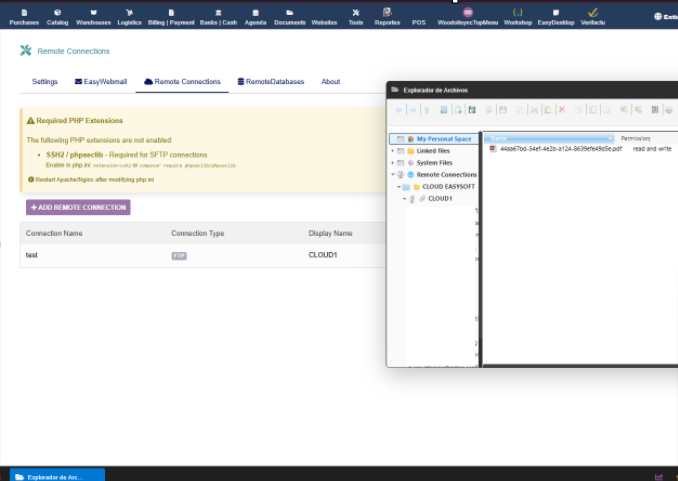Expand the Linked files tree node

coord(392,151)
